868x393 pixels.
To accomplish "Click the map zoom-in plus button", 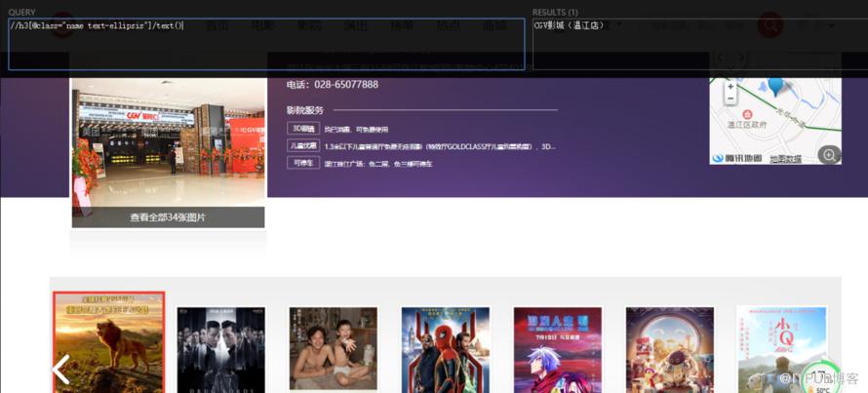I will [730, 87].
